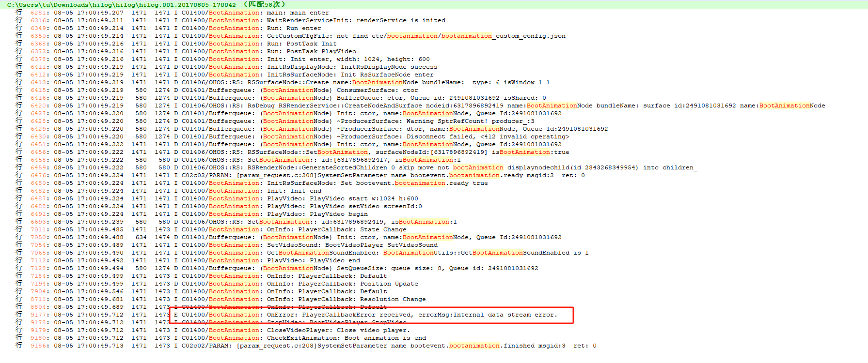
Task: Open line 6430 Disconnect failed entry
Action: coord(292,136)
